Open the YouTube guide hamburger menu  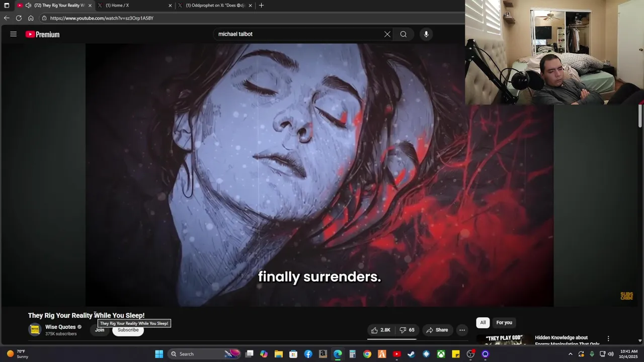tap(14, 34)
